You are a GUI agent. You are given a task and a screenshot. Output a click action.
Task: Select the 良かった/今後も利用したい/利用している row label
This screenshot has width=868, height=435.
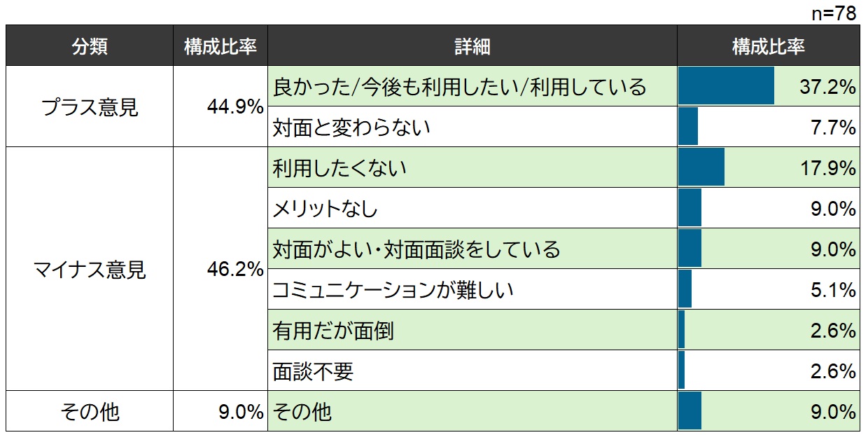click(459, 87)
